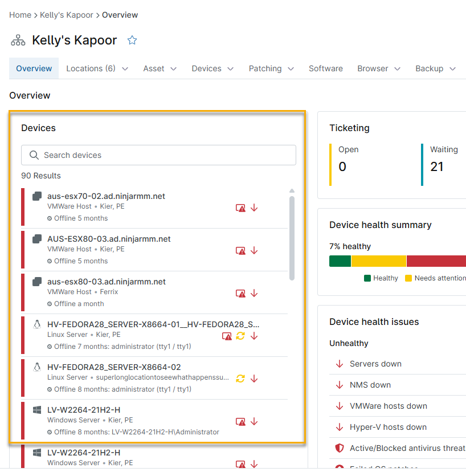Click the magnifier icon in the device search
The image size is (466, 476).
tap(34, 155)
